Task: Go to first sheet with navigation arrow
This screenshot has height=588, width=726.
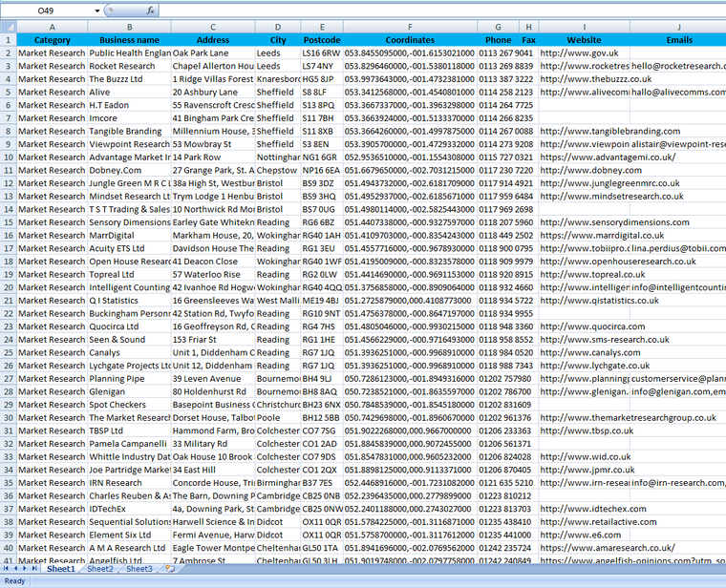Action: (6, 568)
